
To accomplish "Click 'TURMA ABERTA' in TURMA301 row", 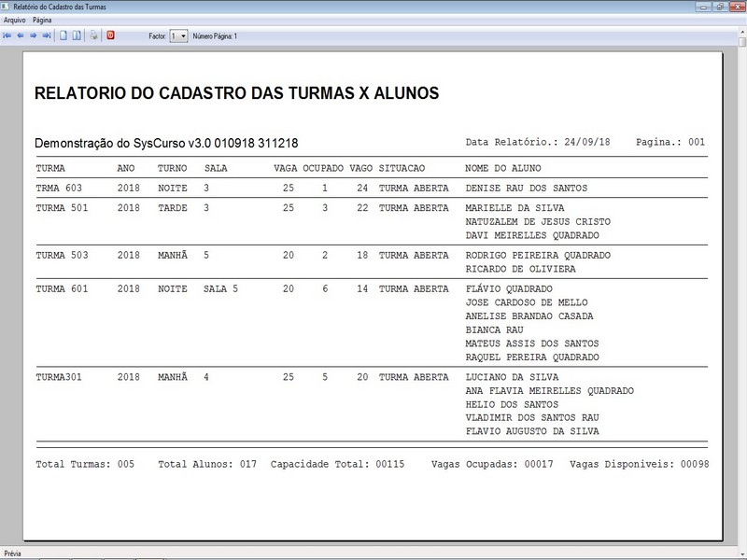I will (414, 377).
